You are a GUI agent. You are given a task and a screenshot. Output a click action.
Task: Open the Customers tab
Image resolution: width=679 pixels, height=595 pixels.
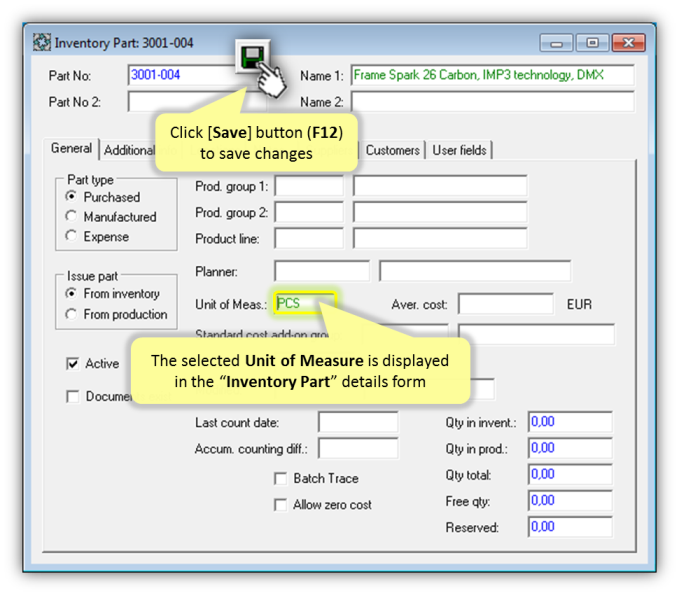392,150
